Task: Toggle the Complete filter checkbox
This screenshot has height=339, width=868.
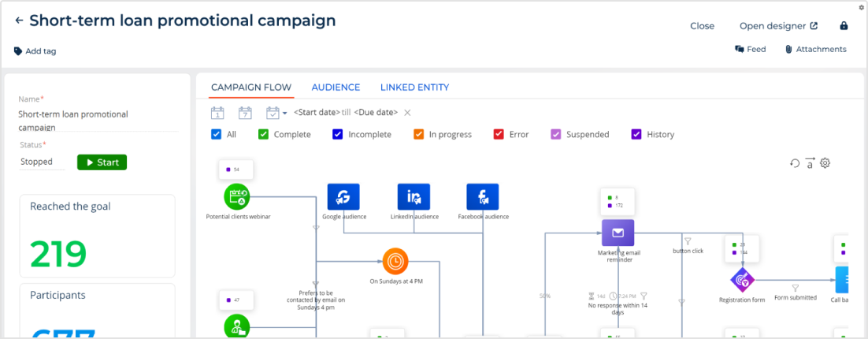Action: 264,135
